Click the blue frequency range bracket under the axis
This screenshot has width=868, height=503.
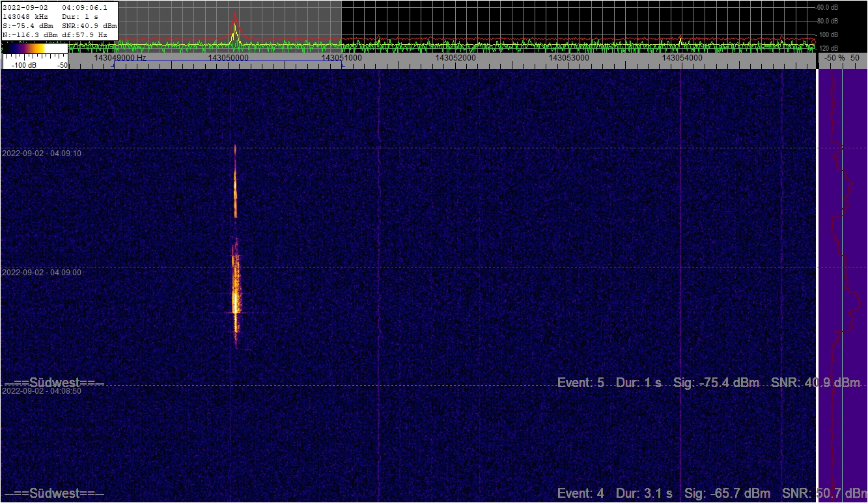pyautogui.click(x=228, y=63)
